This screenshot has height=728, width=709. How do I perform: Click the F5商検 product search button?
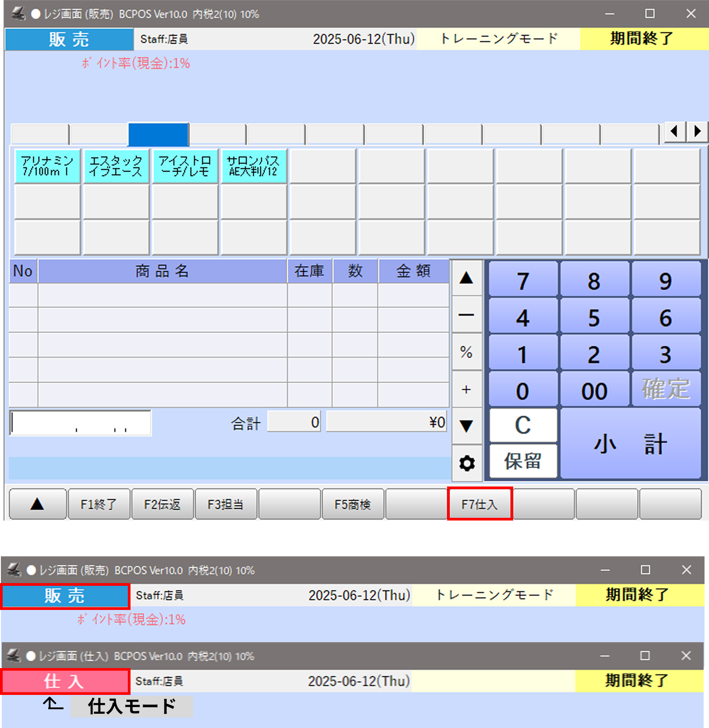pos(352,504)
